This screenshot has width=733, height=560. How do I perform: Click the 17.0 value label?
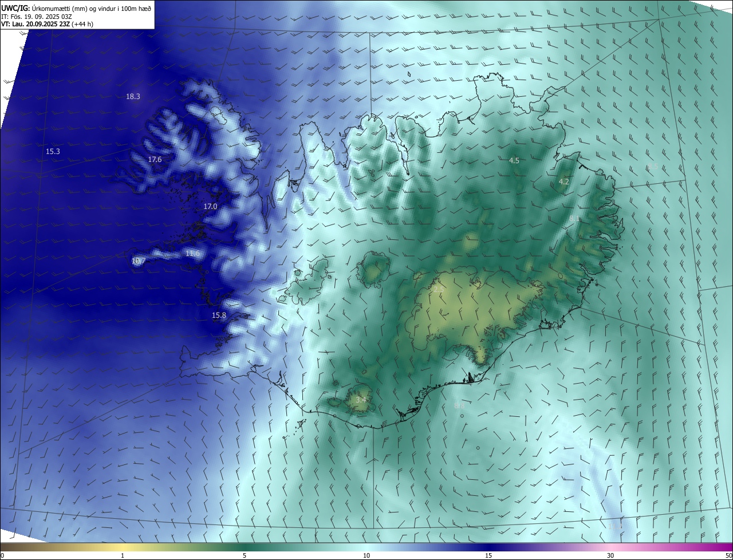(210, 206)
